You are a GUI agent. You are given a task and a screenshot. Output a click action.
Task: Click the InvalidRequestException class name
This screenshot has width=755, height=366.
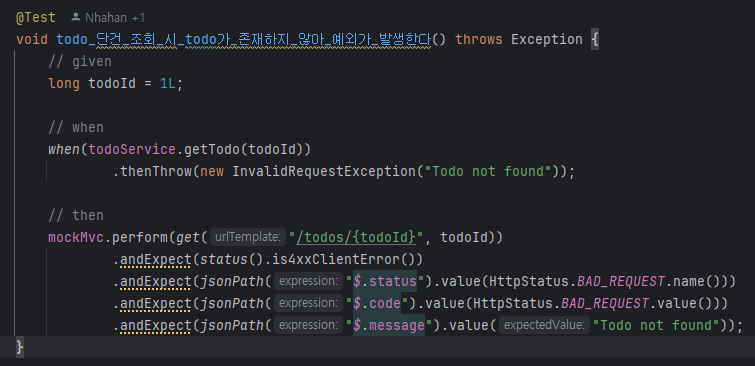pos(324,172)
